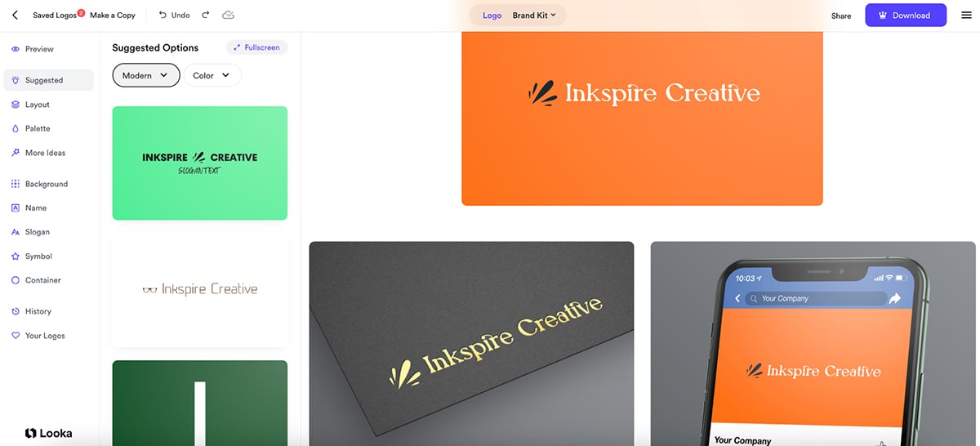Expand the Color filter dropdown
This screenshot has height=446, width=980.
(212, 75)
